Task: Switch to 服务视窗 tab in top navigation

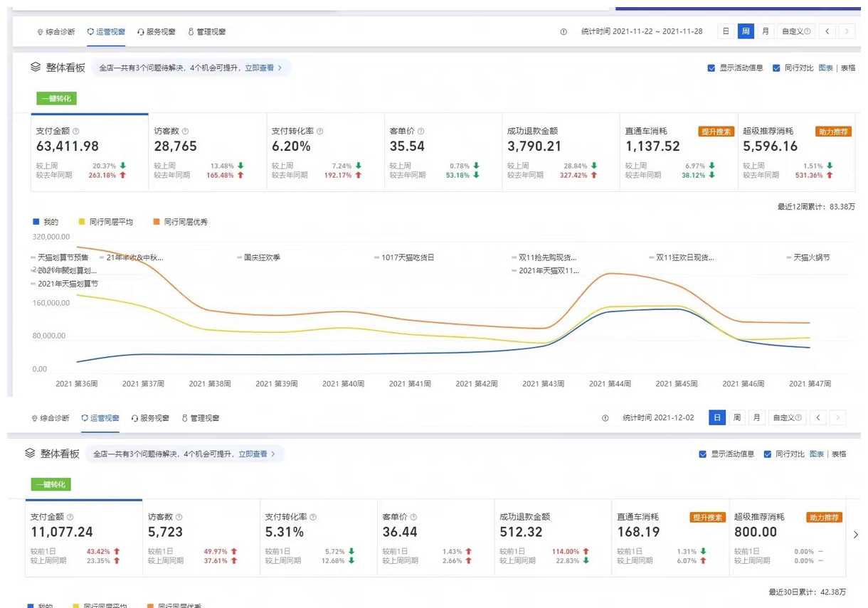Action: click(156, 32)
